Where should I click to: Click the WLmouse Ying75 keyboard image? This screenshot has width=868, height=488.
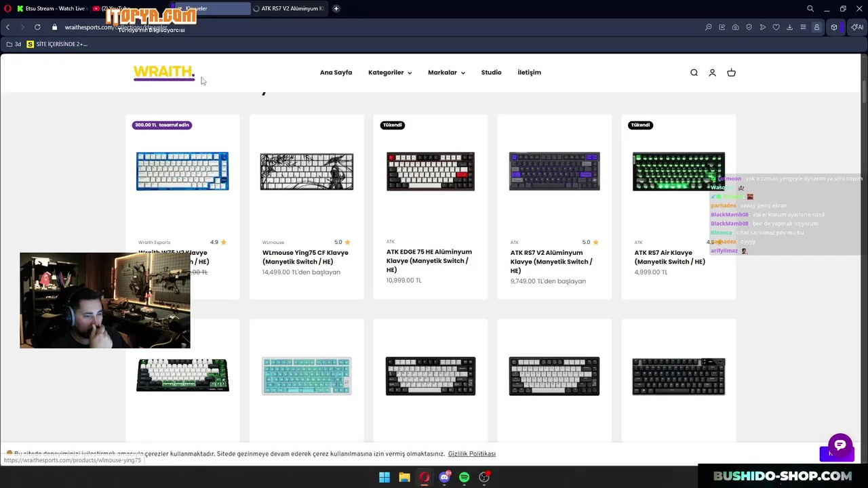click(x=307, y=171)
